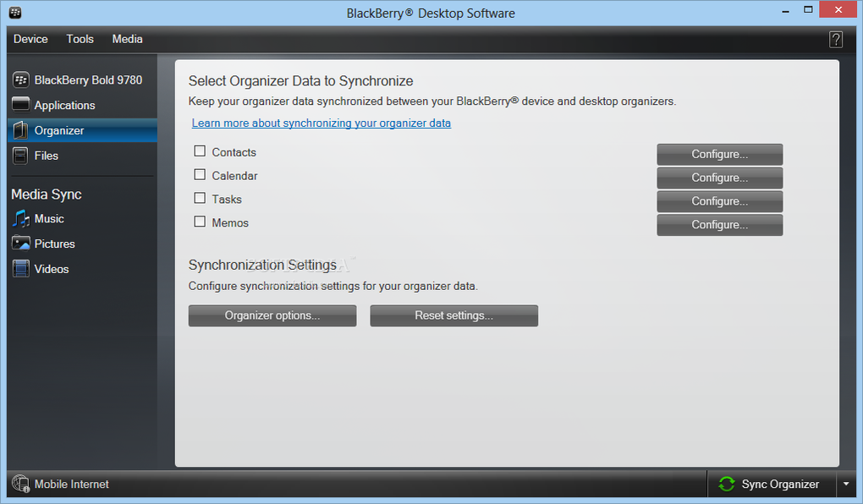Click Configure button for Tasks
This screenshot has width=863, height=504.
[x=719, y=201]
